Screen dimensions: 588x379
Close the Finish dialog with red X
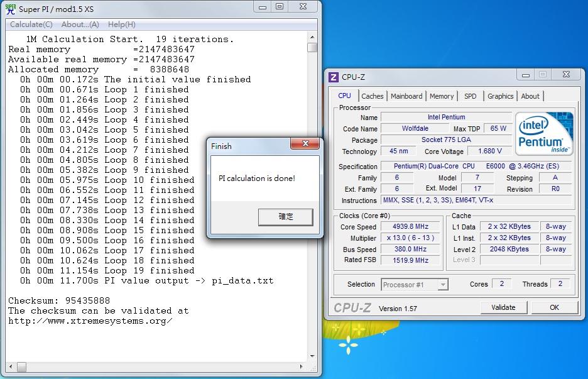coord(305,143)
